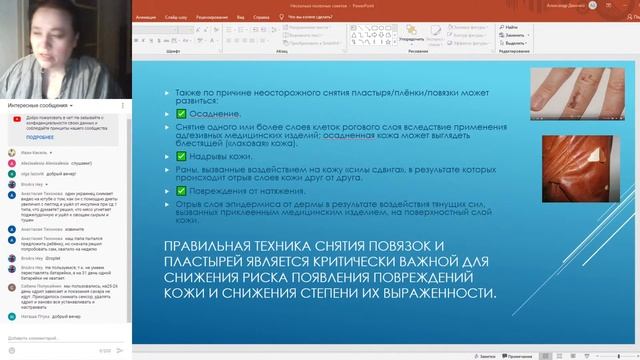Click the increase font size icon
Image resolution: width=640 pixels, height=360 pixels.
[x=198, y=30]
